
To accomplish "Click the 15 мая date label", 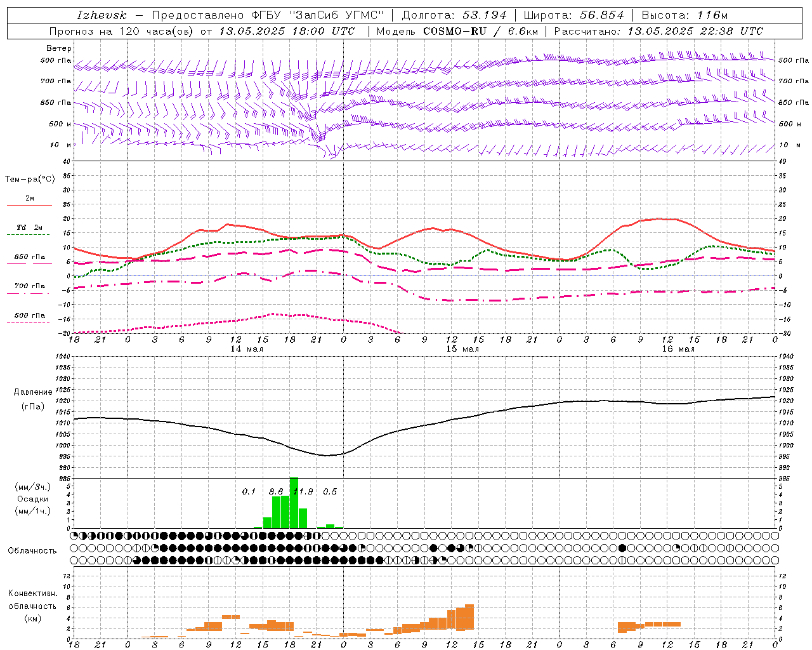I will pos(462,349).
